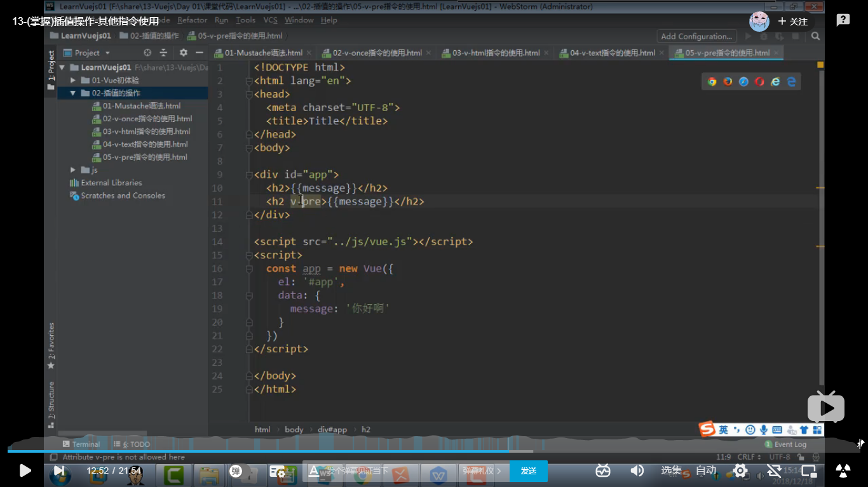Click the video help question mark icon
Viewport: 868px width, 487px height.
pyautogui.click(x=843, y=20)
